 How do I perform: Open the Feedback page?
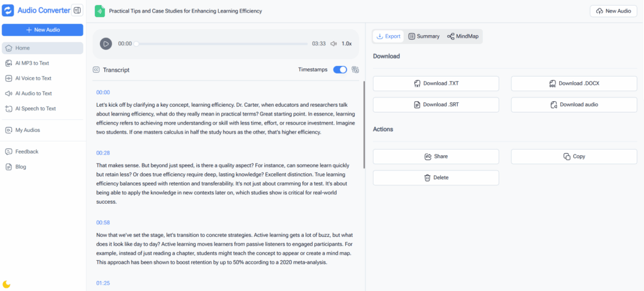tap(42, 151)
